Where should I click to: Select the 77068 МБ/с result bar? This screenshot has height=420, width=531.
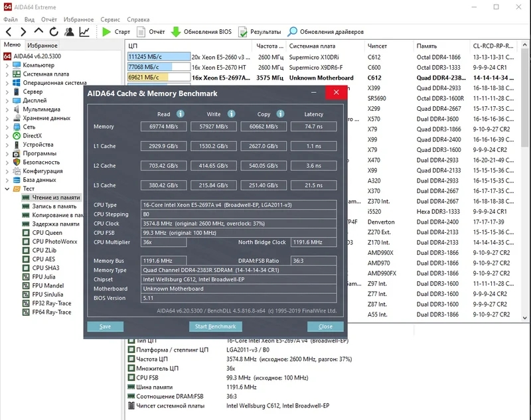pyautogui.click(x=159, y=67)
